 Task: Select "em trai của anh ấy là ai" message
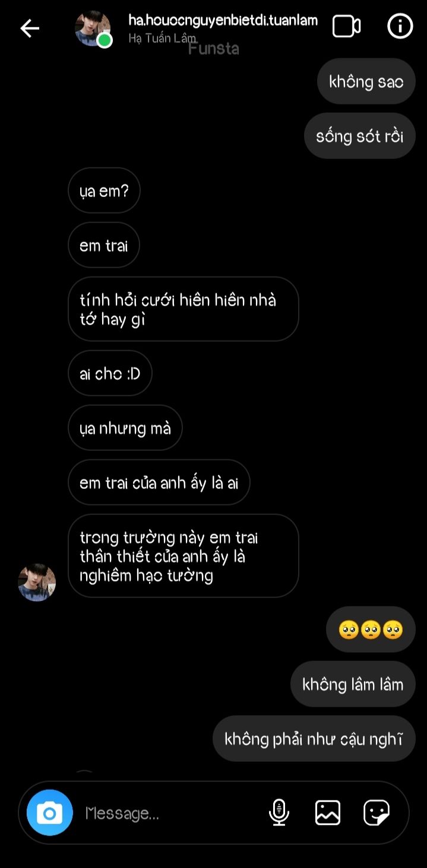(x=159, y=482)
